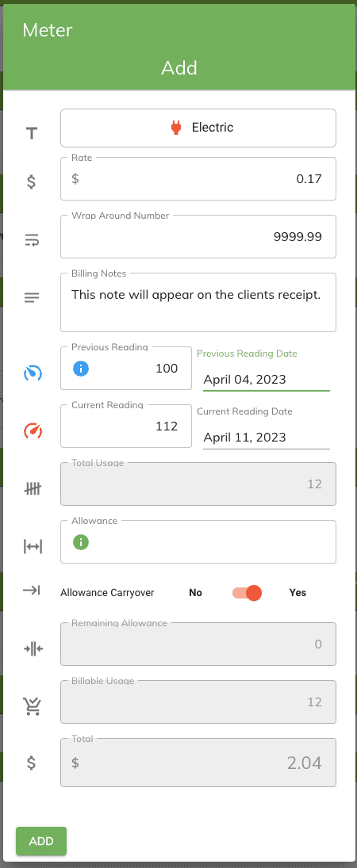Click the billable usage shopping cart icon
This screenshot has width=357, height=868.
coord(33,706)
